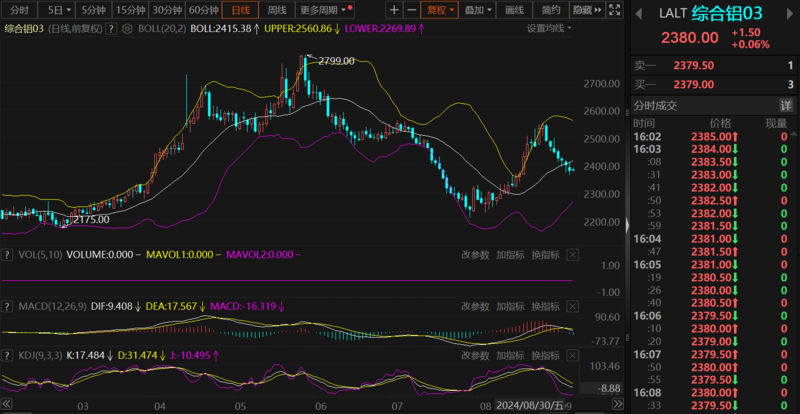The image size is (800, 414).
Task: Close the VOL indicator panel
Action: [x=572, y=255]
